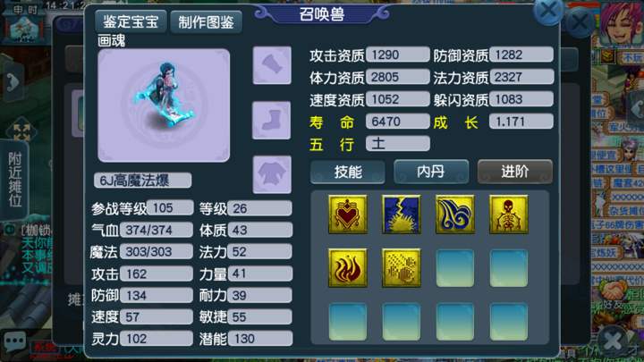644x362 pixels.
Task: Click the 制作图鉴 button
Action: pyautogui.click(x=206, y=21)
